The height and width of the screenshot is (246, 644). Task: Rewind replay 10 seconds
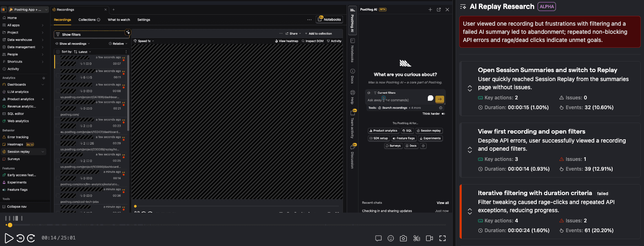point(20,238)
